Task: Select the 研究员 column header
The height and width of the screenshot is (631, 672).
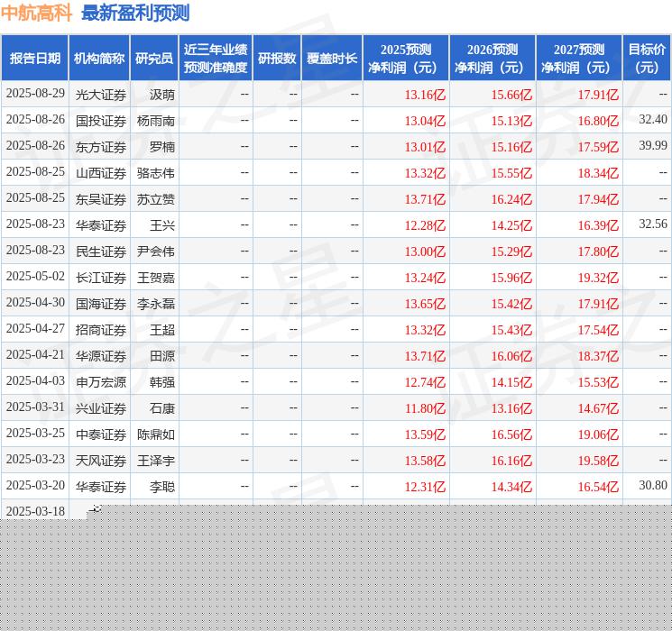Action: [154, 59]
